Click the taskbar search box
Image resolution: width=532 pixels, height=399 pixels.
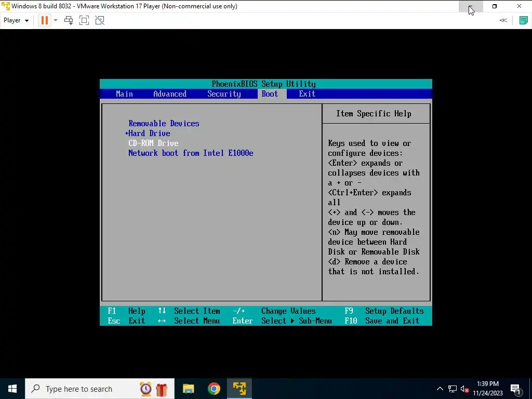tap(100, 389)
